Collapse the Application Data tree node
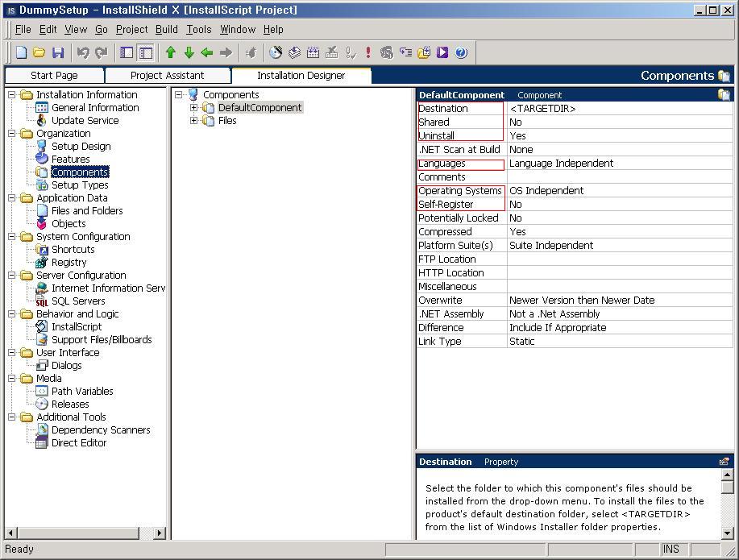This screenshot has height=560, width=739. [12, 198]
